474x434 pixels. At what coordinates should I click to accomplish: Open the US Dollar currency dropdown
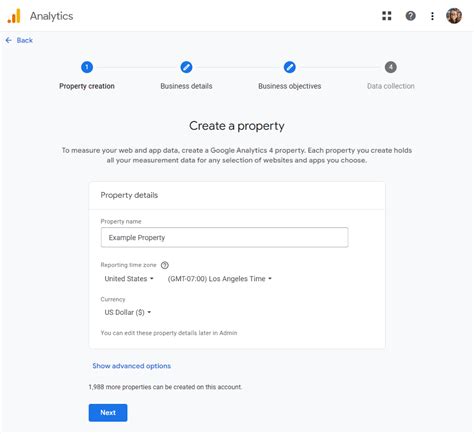[128, 312]
